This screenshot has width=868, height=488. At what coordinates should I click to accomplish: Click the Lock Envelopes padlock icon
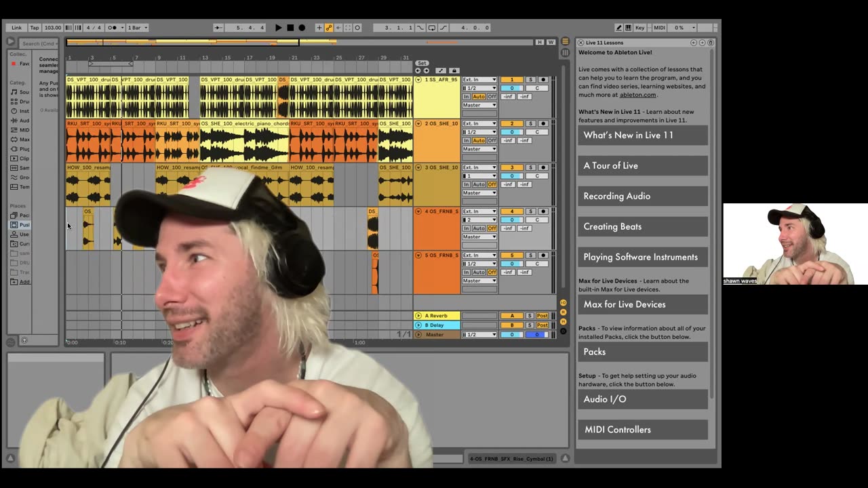click(x=454, y=70)
